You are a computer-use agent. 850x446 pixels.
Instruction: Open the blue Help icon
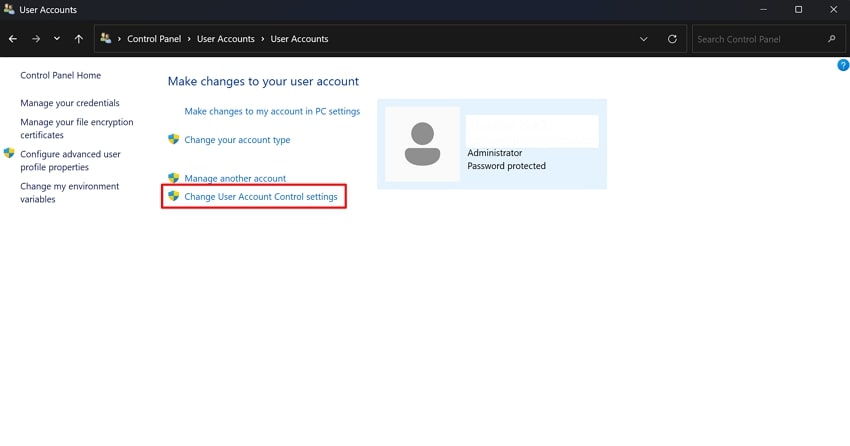point(843,65)
